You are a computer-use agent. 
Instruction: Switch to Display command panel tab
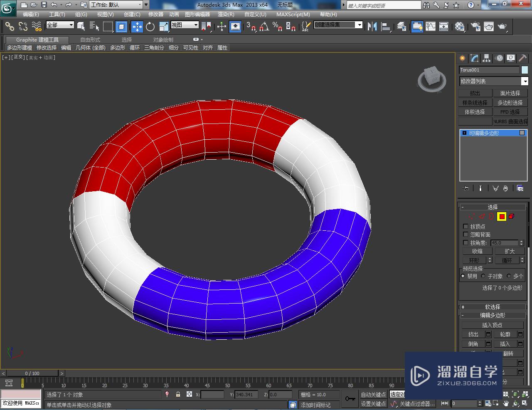point(511,58)
